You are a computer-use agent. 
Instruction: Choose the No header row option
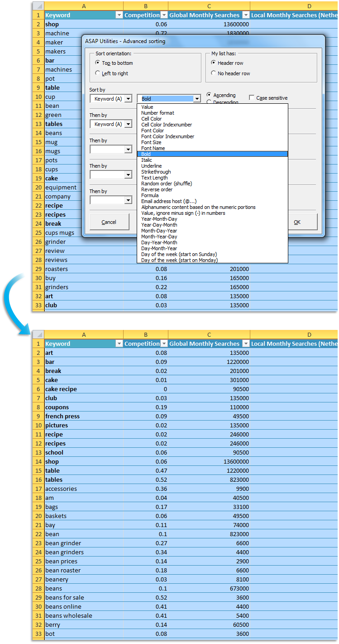(214, 73)
